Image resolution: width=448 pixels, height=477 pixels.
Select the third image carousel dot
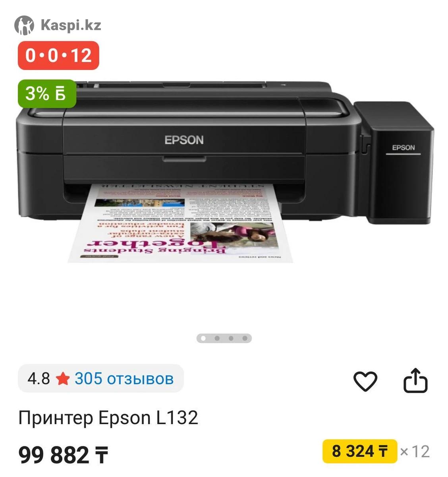pyautogui.click(x=231, y=338)
